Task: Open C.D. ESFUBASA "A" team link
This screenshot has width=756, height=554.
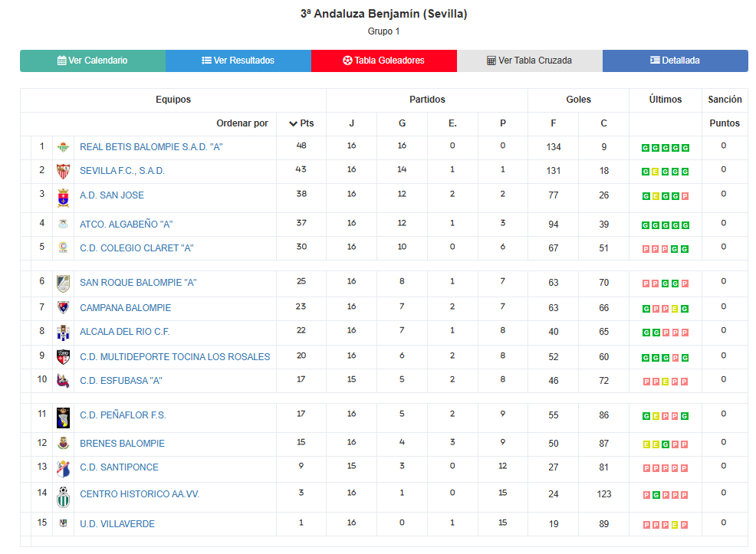Action: click(x=121, y=381)
